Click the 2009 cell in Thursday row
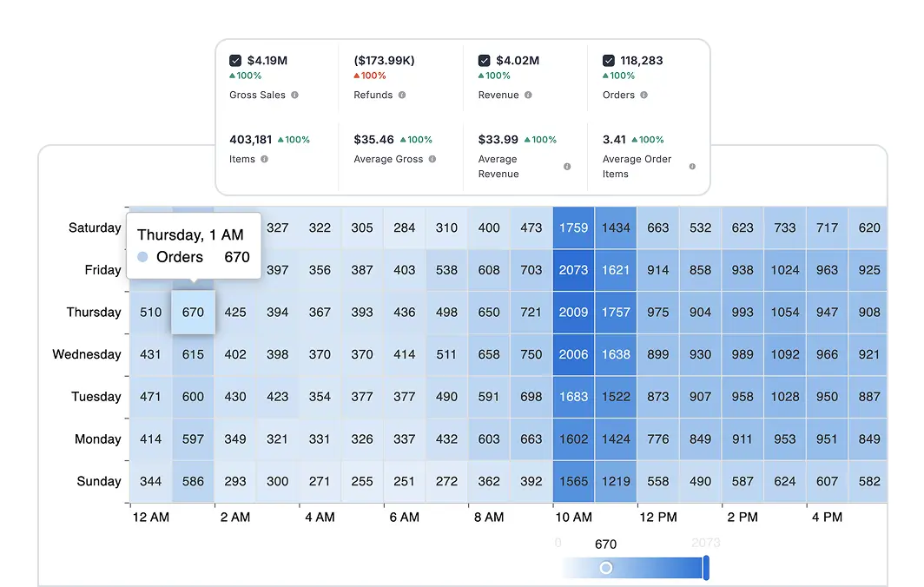 pos(573,312)
